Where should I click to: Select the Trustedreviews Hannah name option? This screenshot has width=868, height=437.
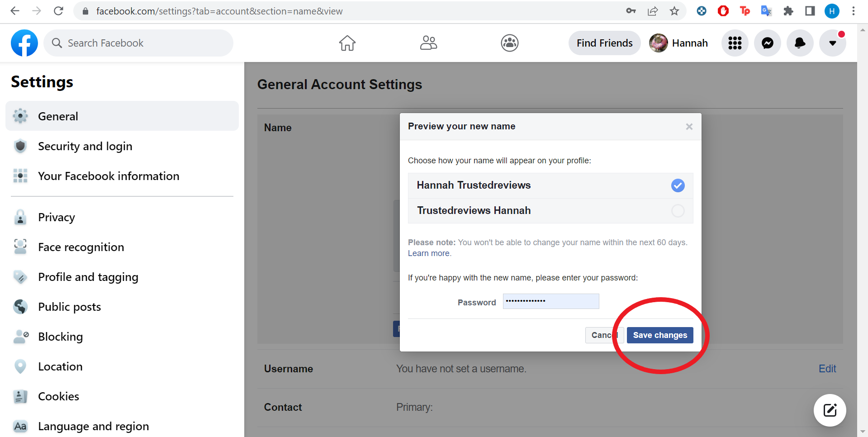(550, 211)
